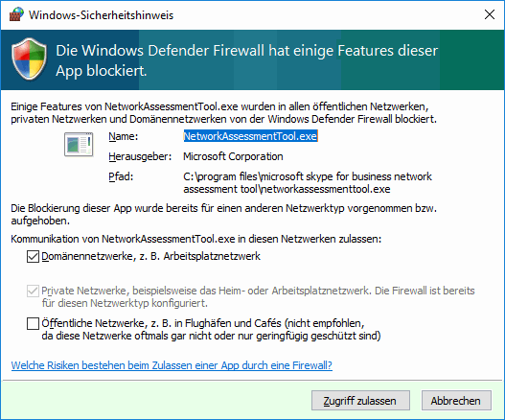
Task: Click the greyed Private Netzwerke checkbox
Action: tap(33, 292)
